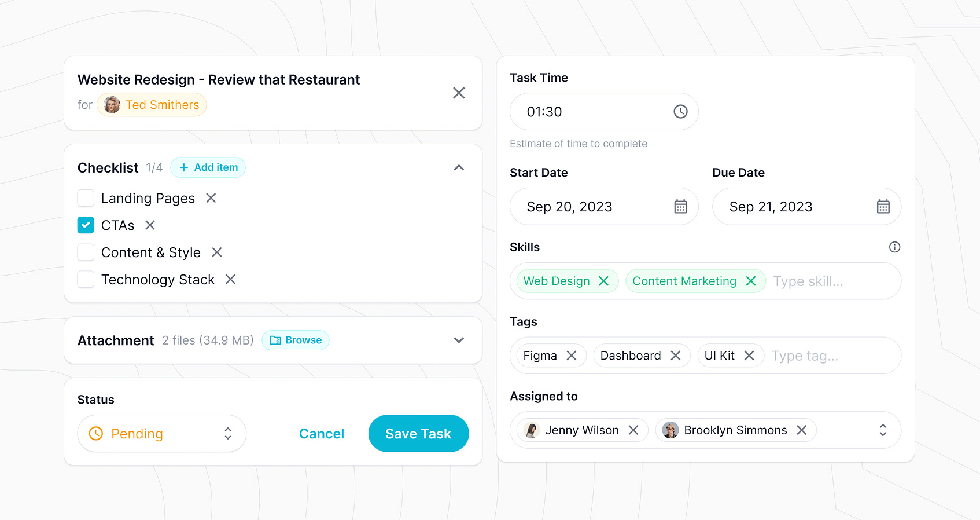Screen dimensions: 980x520
Task: Remove the Web Design skill chip
Action: click(x=603, y=281)
